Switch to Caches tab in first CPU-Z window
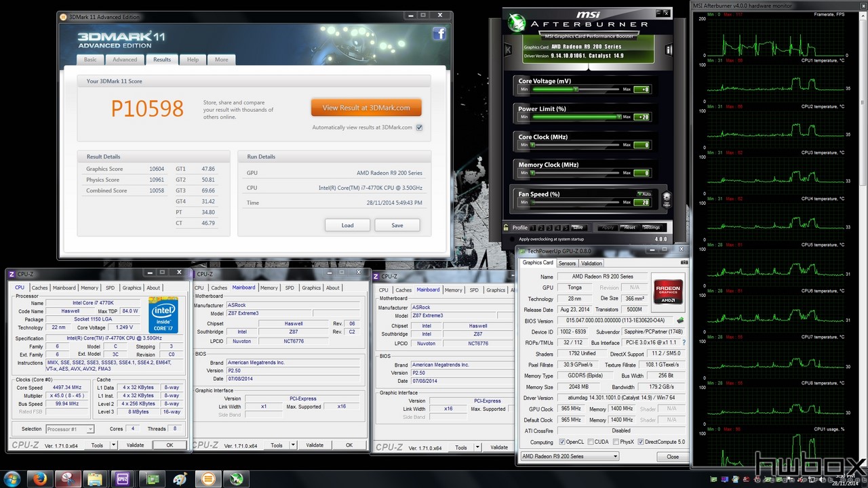The height and width of the screenshot is (488, 868). pos(40,287)
